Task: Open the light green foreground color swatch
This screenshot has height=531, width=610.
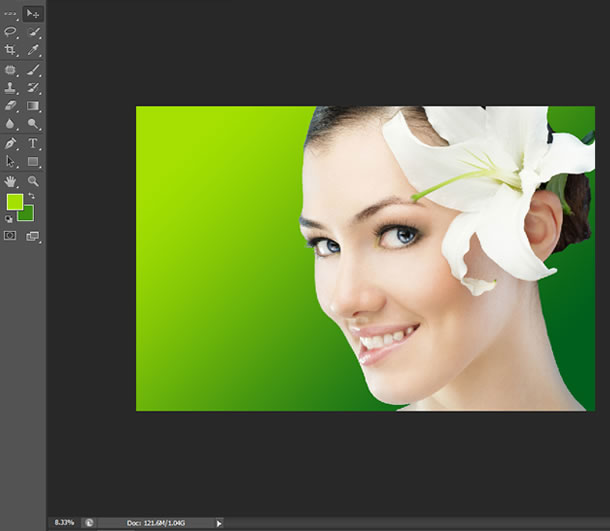Action: pyautogui.click(x=14, y=202)
